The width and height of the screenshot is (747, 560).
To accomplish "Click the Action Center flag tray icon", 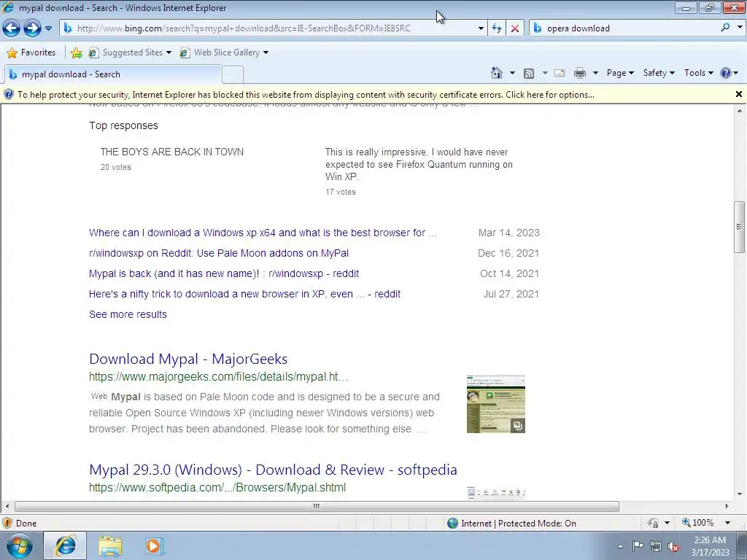I will click(x=638, y=545).
